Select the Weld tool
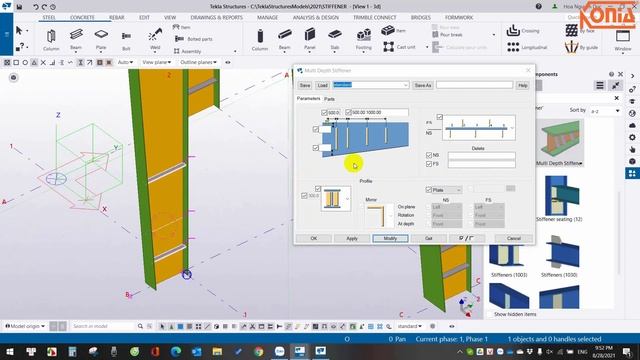Image resolution: width=640 pixels, height=360 pixels. click(x=155, y=40)
